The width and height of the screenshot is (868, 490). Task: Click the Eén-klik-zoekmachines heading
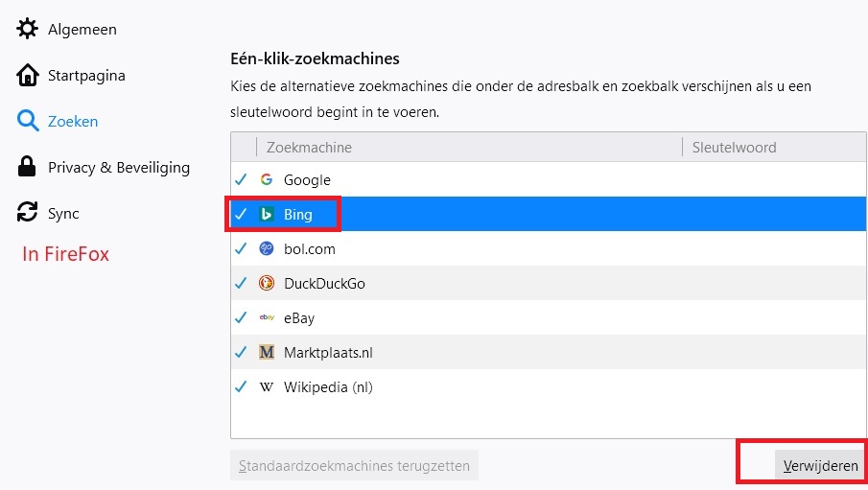pyautogui.click(x=315, y=58)
